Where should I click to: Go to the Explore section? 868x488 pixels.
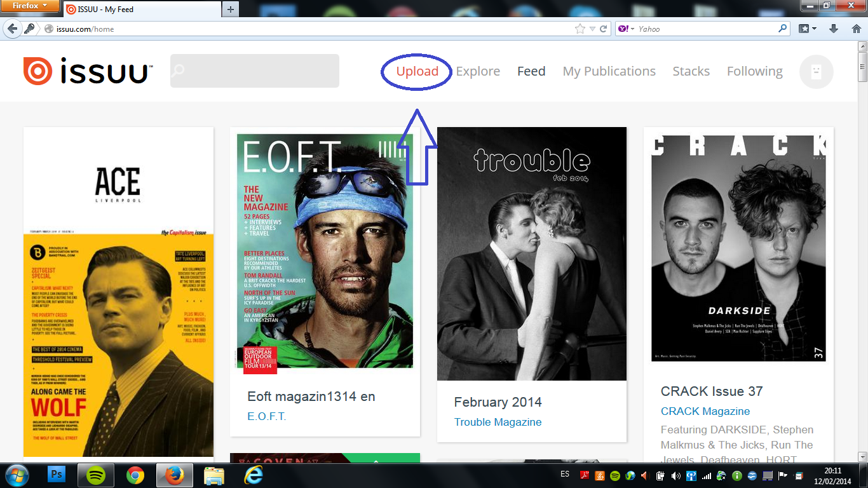click(478, 71)
